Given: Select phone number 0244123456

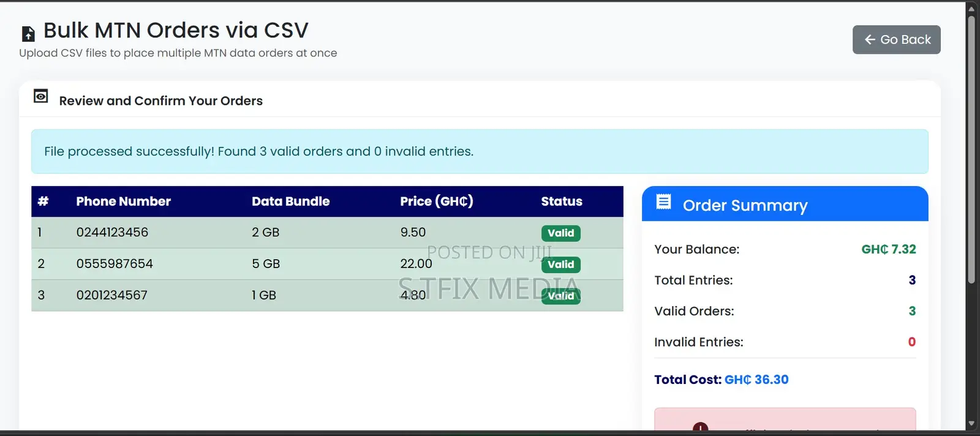Looking at the screenshot, I should (x=112, y=233).
